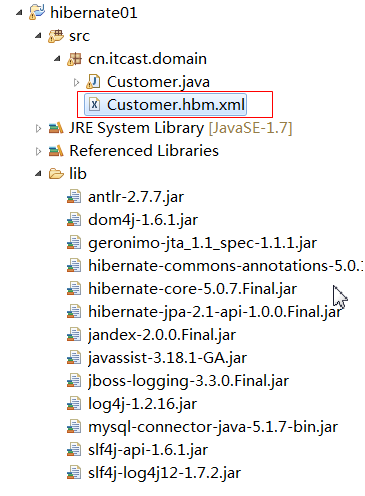This screenshot has height=496, width=365.
Task: Click the hibernate-commons-annotations jar icon
Action: click(x=74, y=266)
